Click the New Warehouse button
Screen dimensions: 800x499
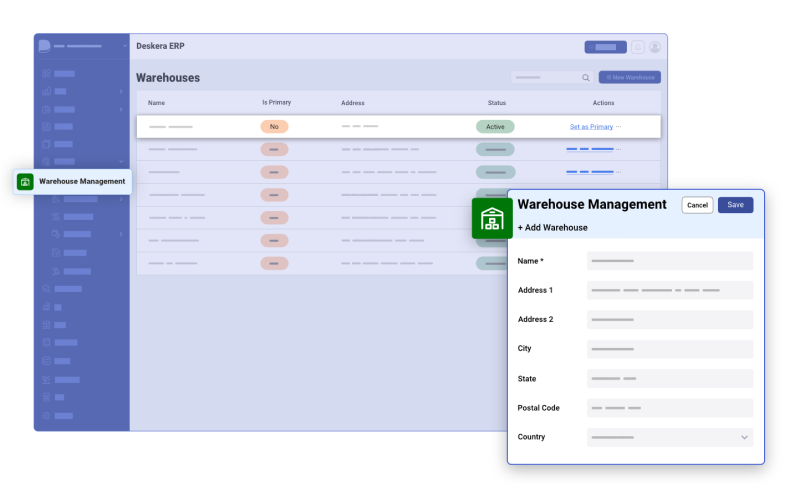pos(630,77)
